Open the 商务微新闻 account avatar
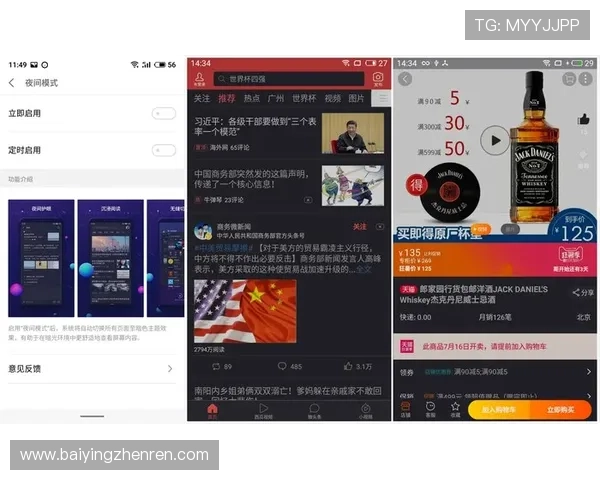Screen dimensions: 600x480 pyautogui.click(x=203, y=231)
